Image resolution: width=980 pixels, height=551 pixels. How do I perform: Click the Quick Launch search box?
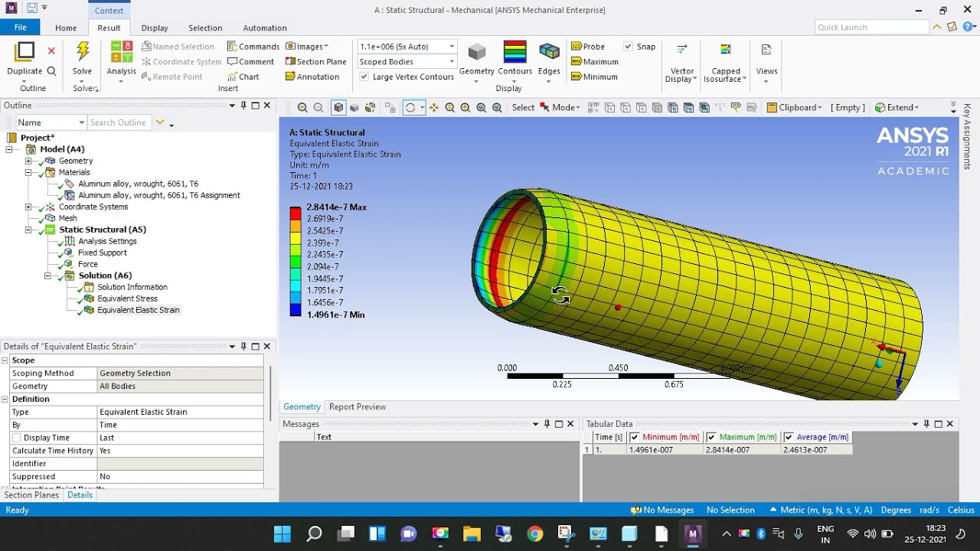[871, 28]
